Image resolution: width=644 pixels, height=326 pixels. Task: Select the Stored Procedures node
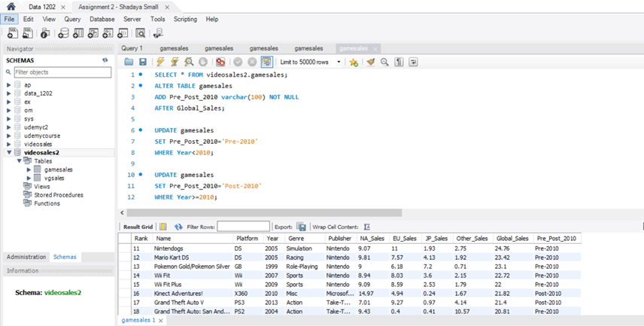click(x=59, y=195)
